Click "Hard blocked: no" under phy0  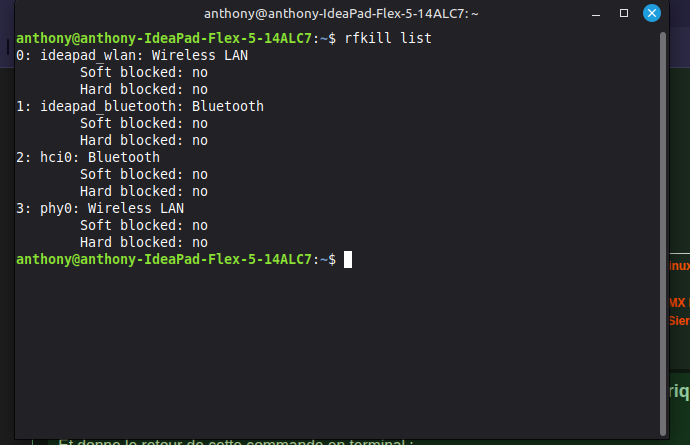[144, 242]
